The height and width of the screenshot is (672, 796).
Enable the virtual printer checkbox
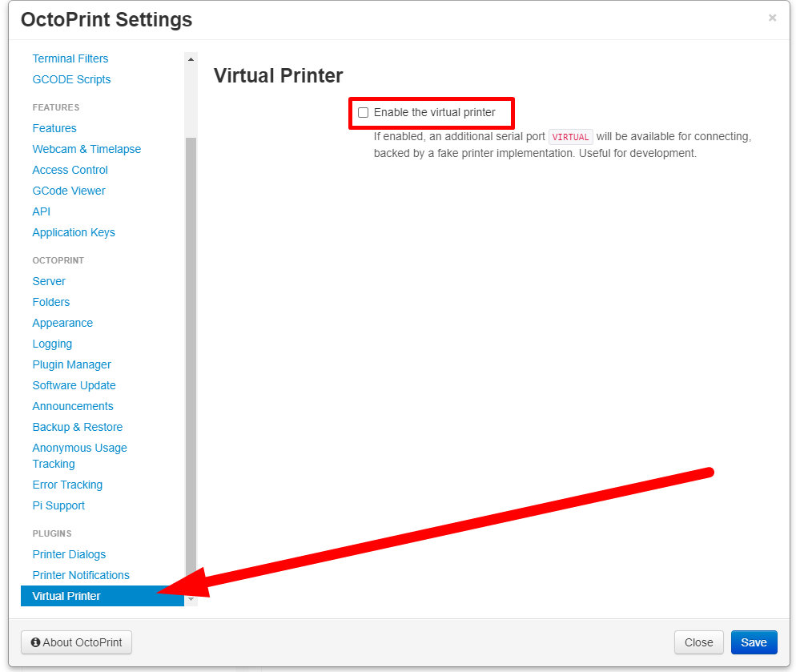(363, 112)
